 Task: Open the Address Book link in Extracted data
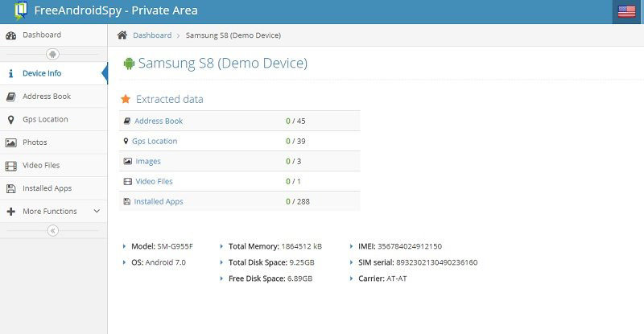pos(159,121)
